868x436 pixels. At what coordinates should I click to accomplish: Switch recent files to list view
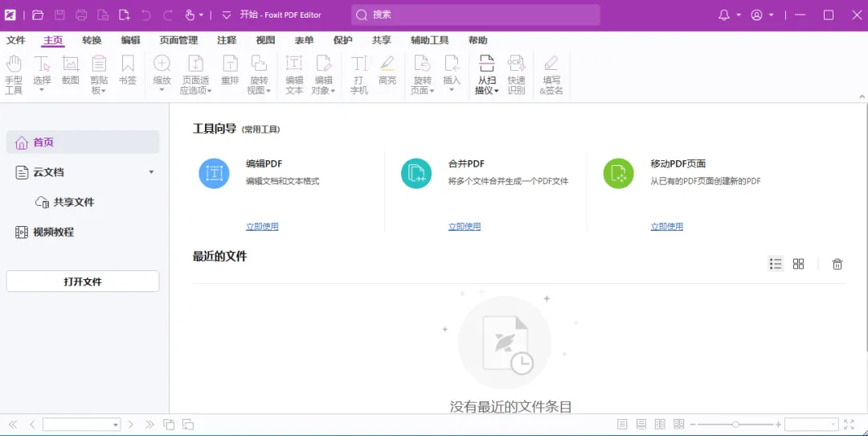pyautogui.click(x=776, y=264)
